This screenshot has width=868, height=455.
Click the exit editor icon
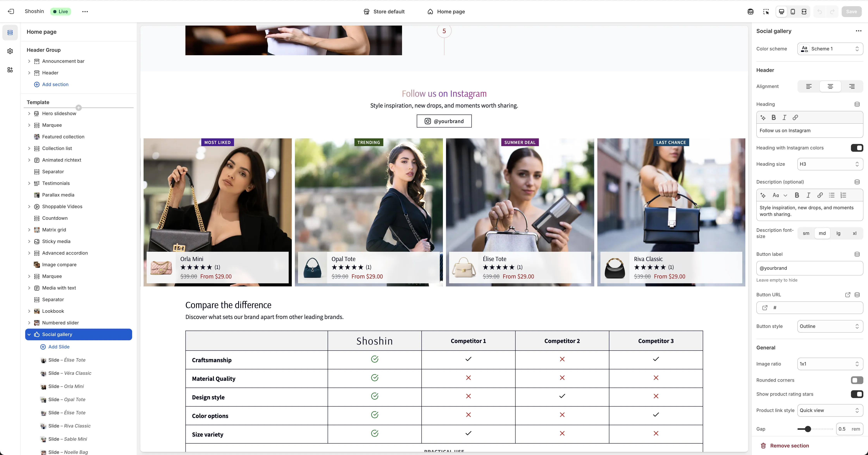click(x=11, y=11)
